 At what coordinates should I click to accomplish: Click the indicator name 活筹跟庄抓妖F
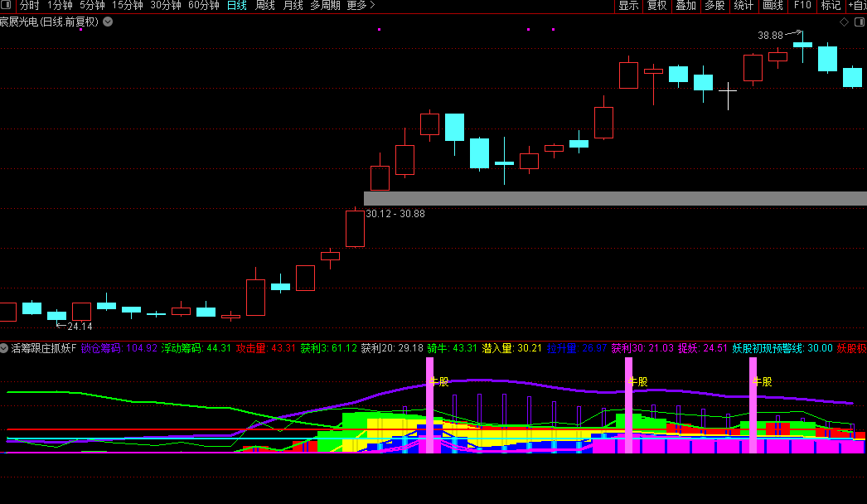(x=44, y=348)
